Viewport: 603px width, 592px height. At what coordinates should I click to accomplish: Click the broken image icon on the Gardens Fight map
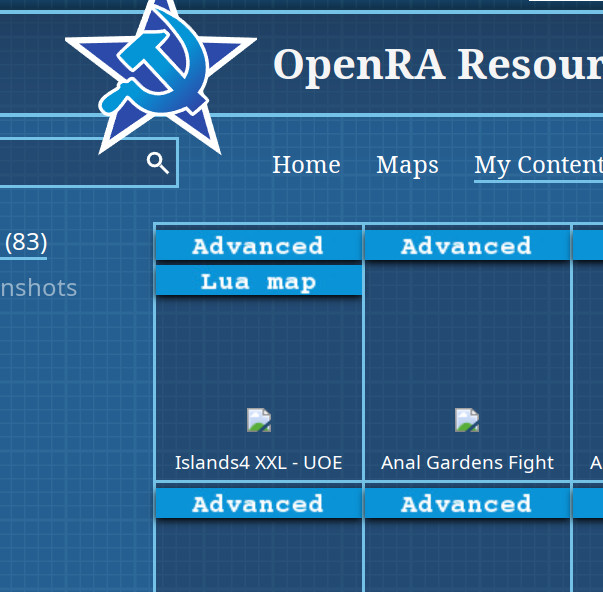[x=467, y=420]
